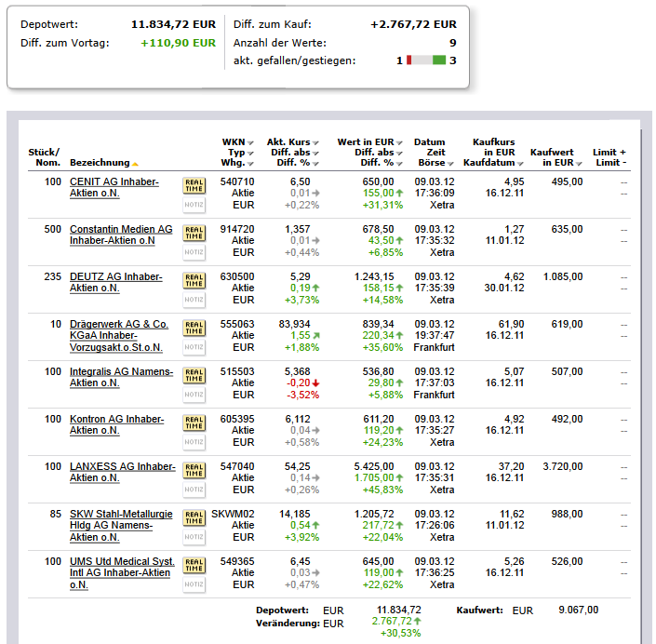Screen dimensions: 656x644
Task: Click DEUTZ purchase date 30.01.12
Action: coord(504,288)
